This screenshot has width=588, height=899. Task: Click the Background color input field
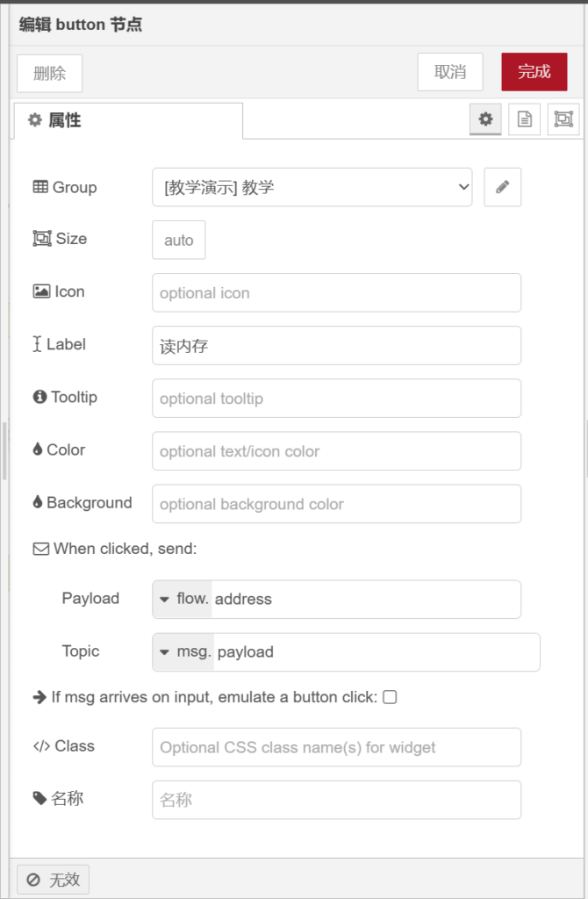pyautogui.click(x=336, y=504)
